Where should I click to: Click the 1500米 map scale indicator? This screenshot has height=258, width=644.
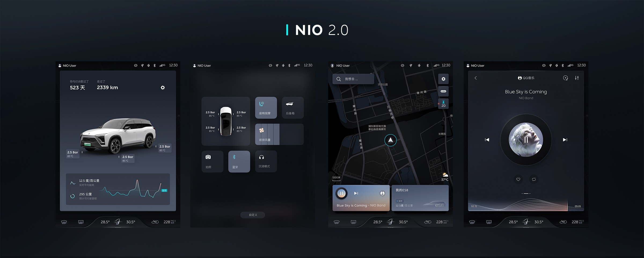pyautogui.click(x=336, y=178)
